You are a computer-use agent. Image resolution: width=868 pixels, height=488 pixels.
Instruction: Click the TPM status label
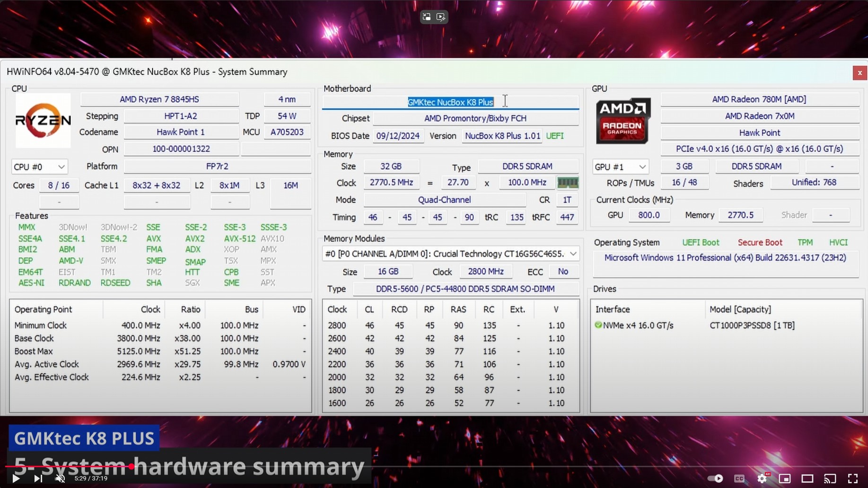coord(805,243)
